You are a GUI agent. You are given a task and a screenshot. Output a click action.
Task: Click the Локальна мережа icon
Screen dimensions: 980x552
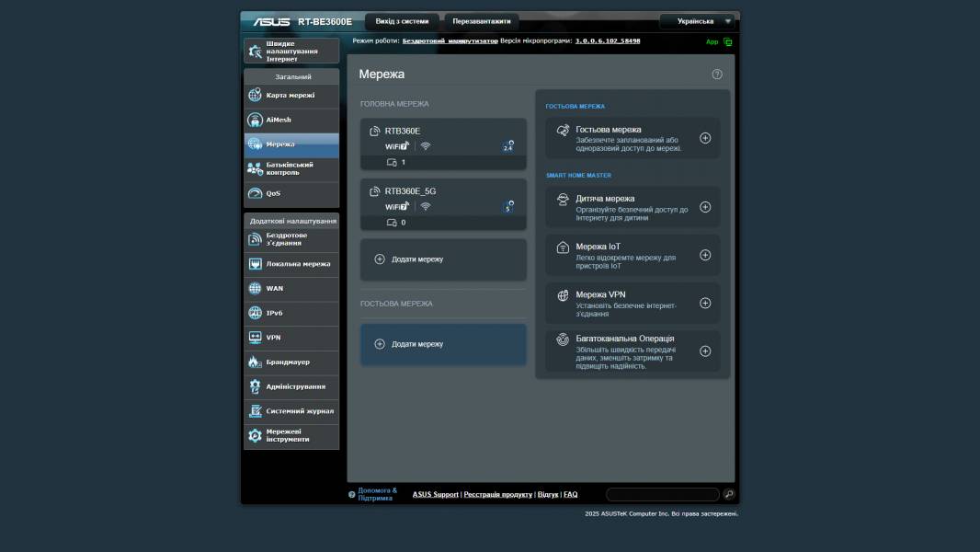pyautogui.click(x=255, y=264)
